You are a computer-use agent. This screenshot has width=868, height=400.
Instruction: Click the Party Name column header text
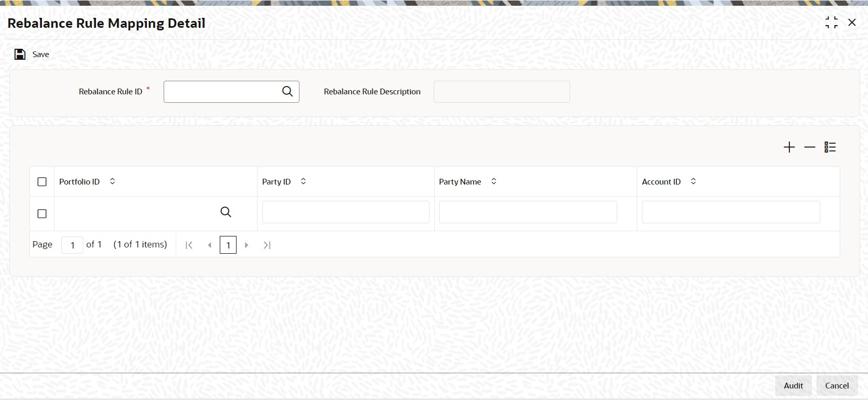pos(460,181)
